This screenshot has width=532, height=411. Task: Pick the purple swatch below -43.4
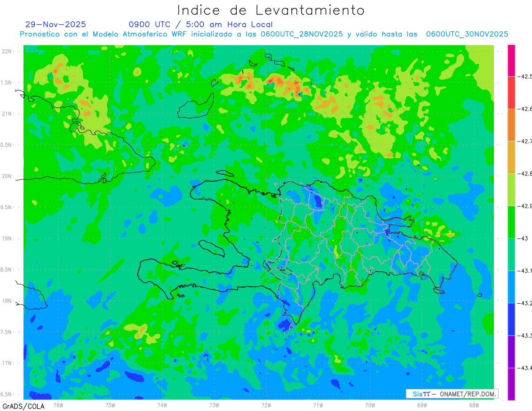(x=511, y=384)
